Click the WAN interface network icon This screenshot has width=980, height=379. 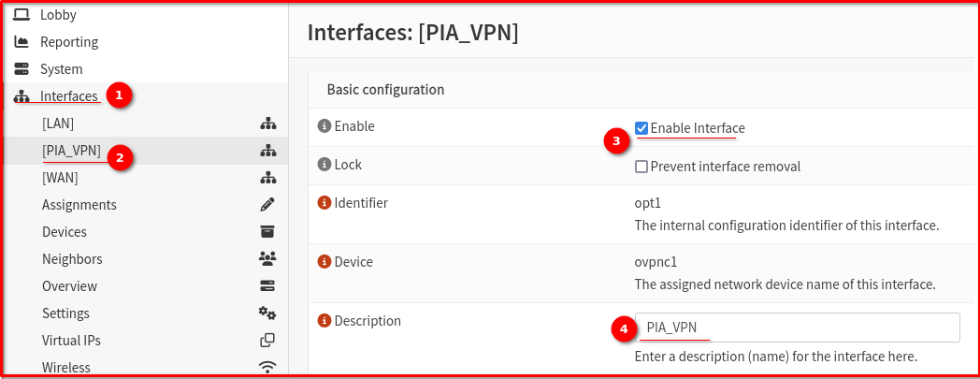click(268, 178)
